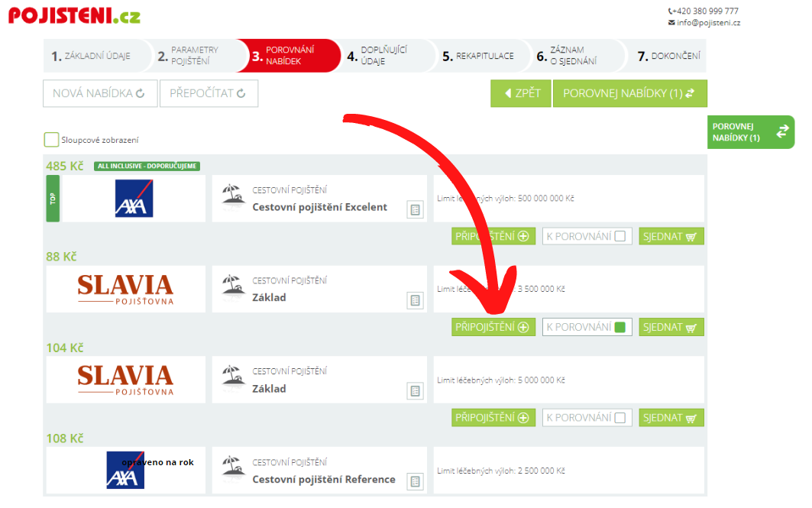Click the Přepočítat button
Image resolution: width=812 pixels, height=508 pixels.
pyautogui.click(x=209, y=93)
